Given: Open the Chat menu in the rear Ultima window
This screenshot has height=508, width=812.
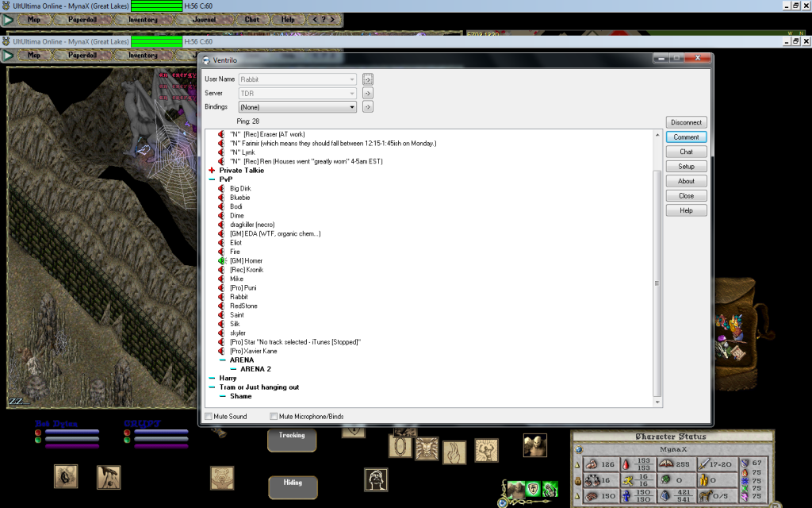Looking at the screenshot, I should 251,20.
